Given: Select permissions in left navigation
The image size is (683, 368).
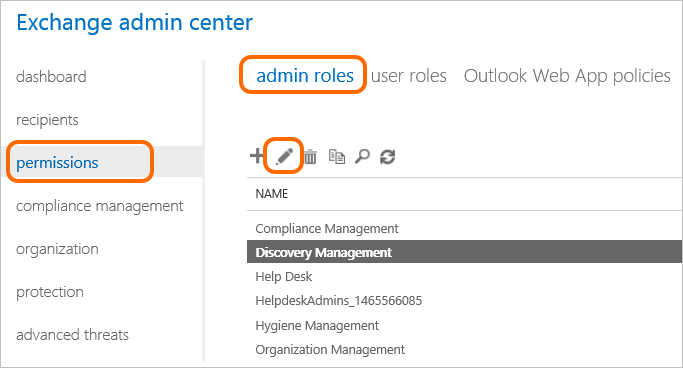Looking at the screenshot, I should tap(57, 163).
